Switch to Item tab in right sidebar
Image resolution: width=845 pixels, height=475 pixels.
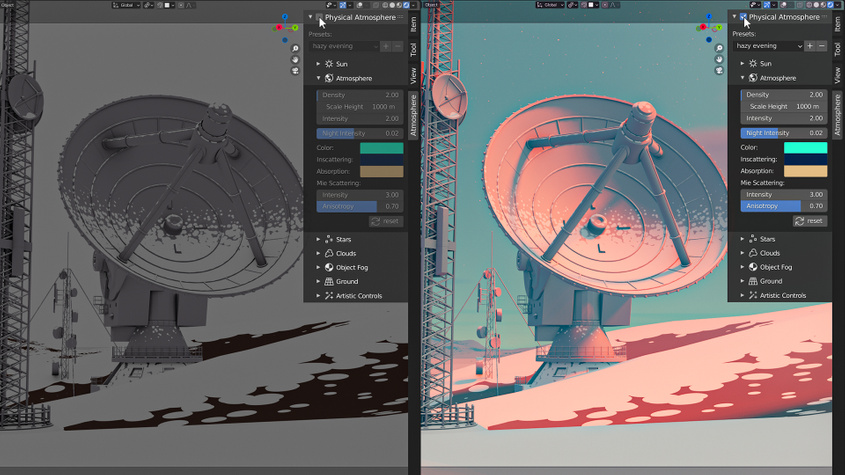pos(837,24)
